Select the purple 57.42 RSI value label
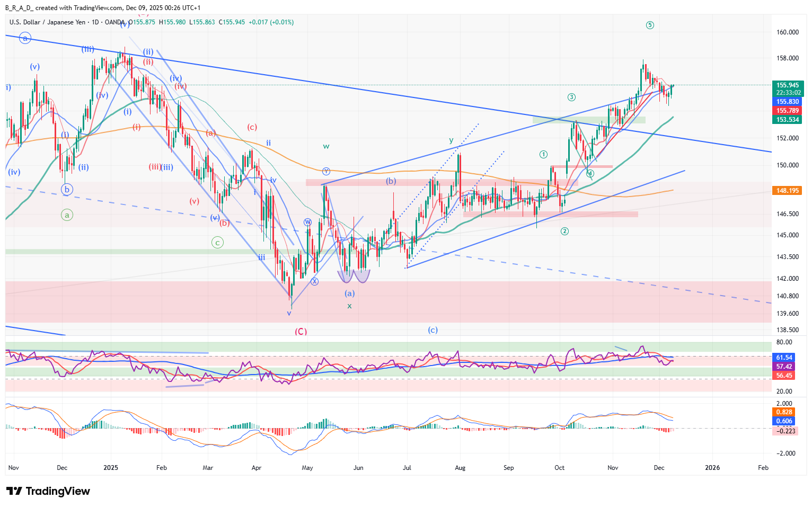812x507 pixels. [784, 367]
